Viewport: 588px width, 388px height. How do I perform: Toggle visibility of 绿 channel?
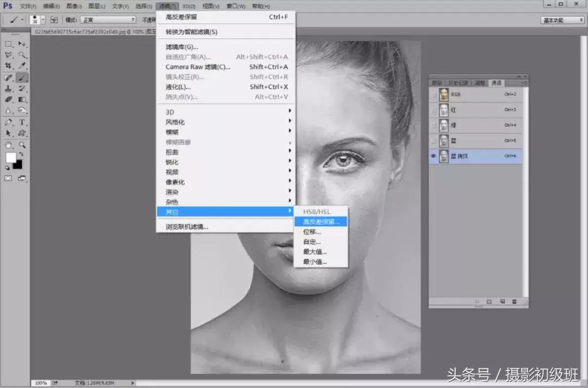click(x=434, y=125)
